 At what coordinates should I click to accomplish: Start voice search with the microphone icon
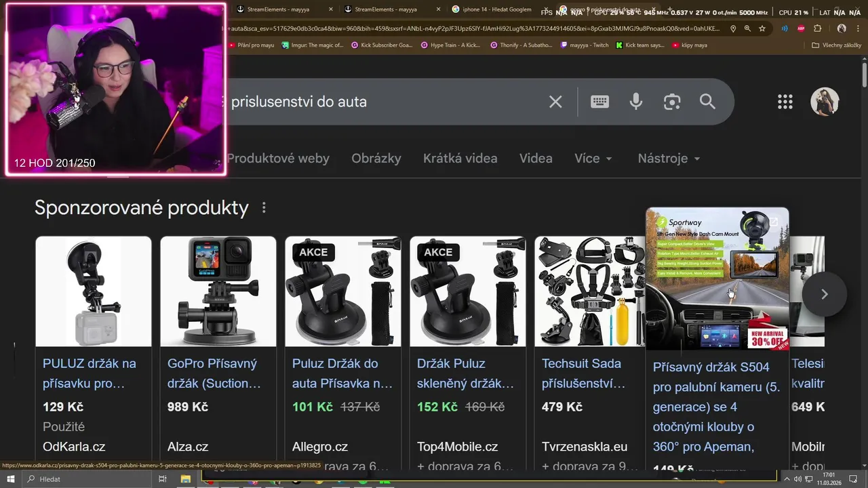pos(635,102)
